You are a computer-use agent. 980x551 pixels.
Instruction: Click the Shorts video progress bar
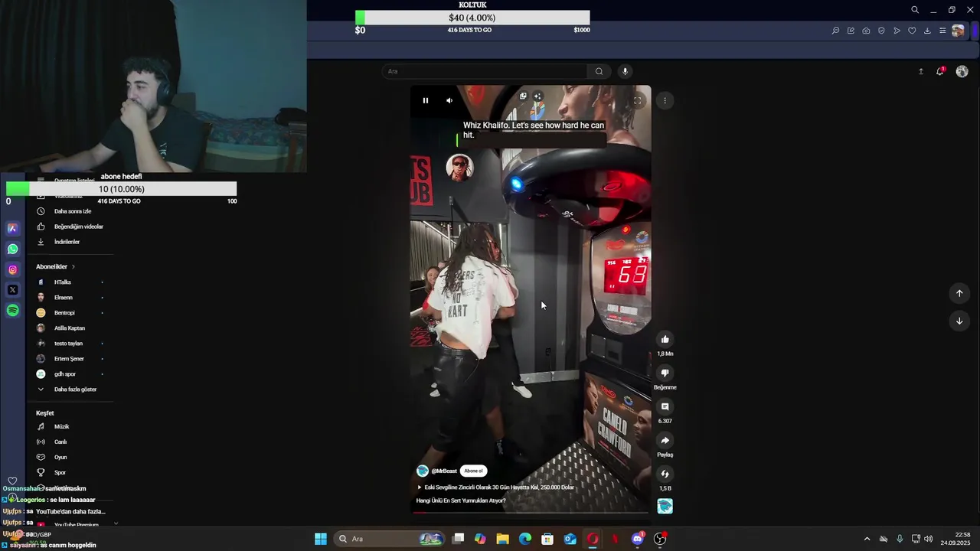531,512
